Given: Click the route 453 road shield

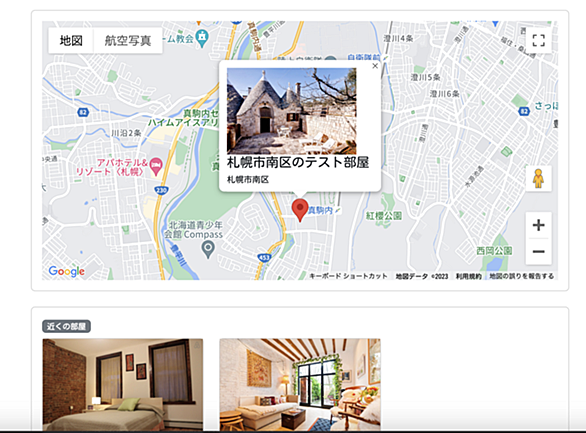Looking at the screenshot, I should click(264, 257).
